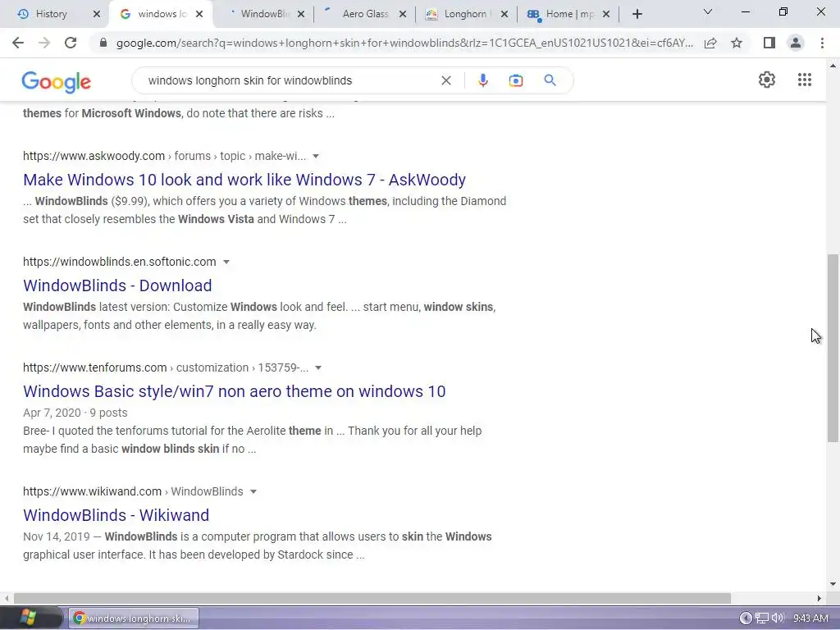
Task: Click the Chrome taskbar button
Action: [x=134, y=619]
